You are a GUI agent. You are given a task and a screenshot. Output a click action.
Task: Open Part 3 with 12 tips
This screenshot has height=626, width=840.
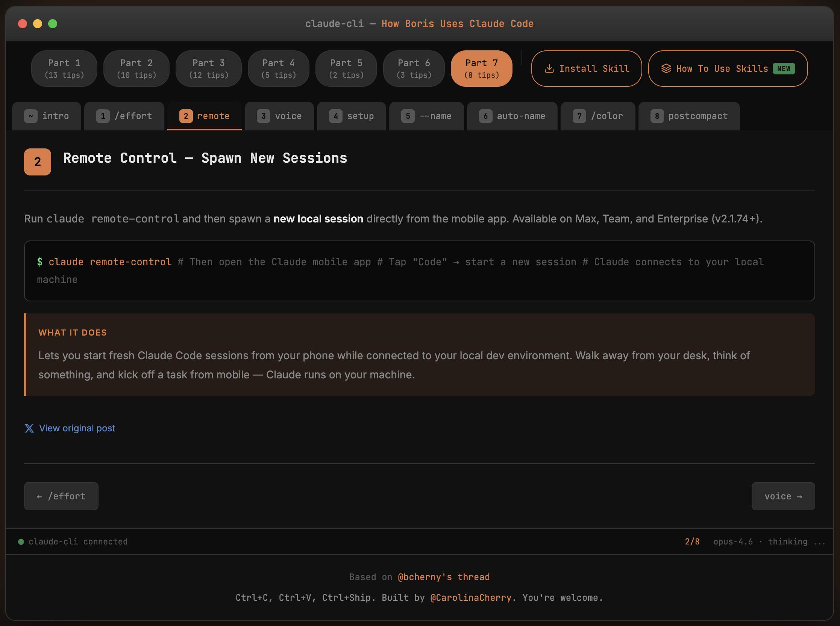[209, 69]
